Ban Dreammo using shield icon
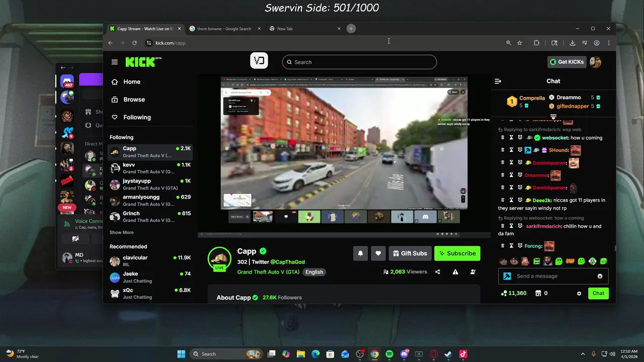 click(520, 175)
